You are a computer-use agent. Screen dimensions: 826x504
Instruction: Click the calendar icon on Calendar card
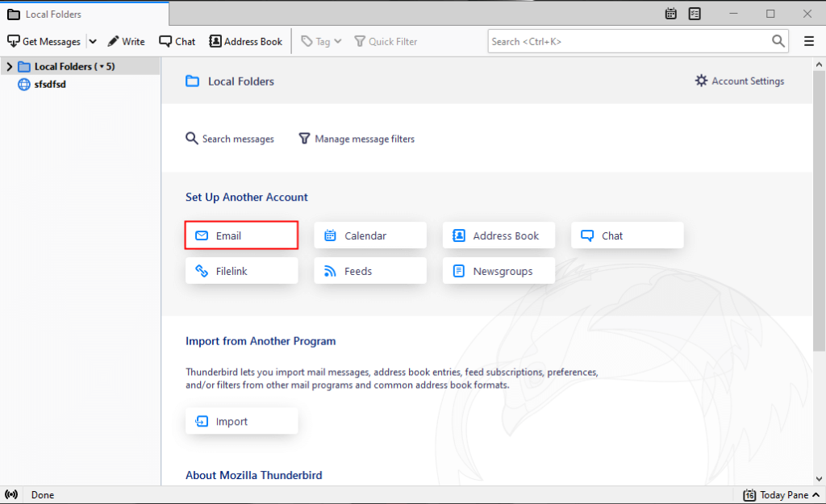coord(330,235)
